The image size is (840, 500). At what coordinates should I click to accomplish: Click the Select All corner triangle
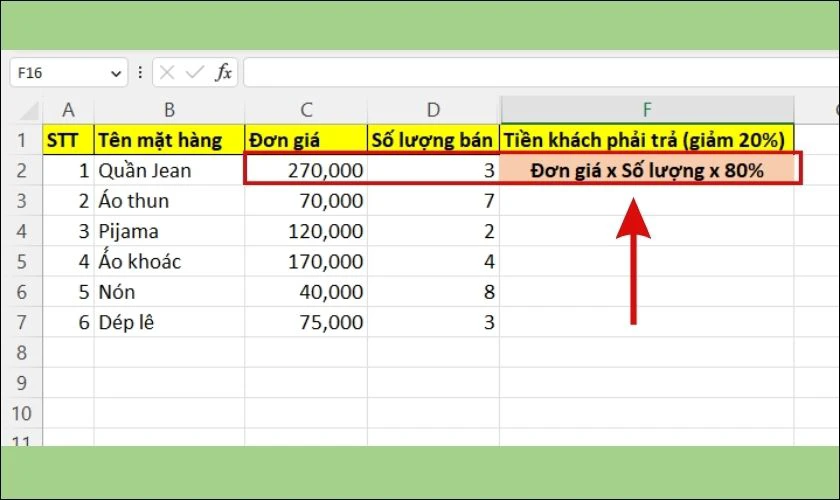(29, 111)
